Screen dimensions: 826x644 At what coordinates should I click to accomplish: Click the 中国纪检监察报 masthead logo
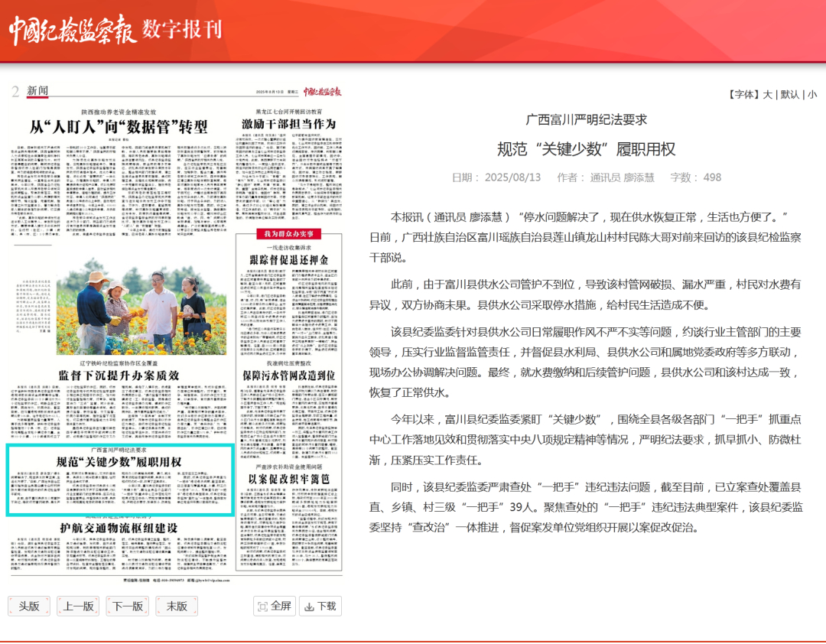point(73,30)
